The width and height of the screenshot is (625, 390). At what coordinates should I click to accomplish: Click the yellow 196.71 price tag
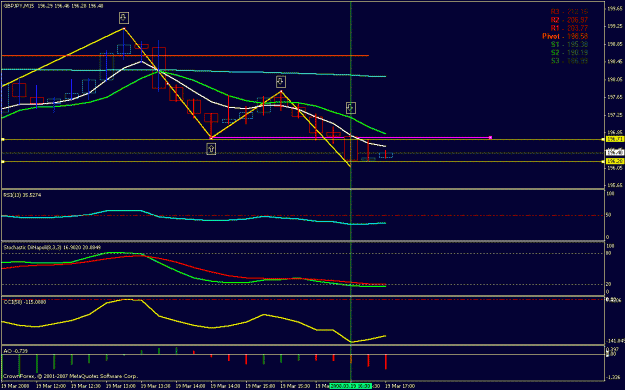tap(615, 139)
